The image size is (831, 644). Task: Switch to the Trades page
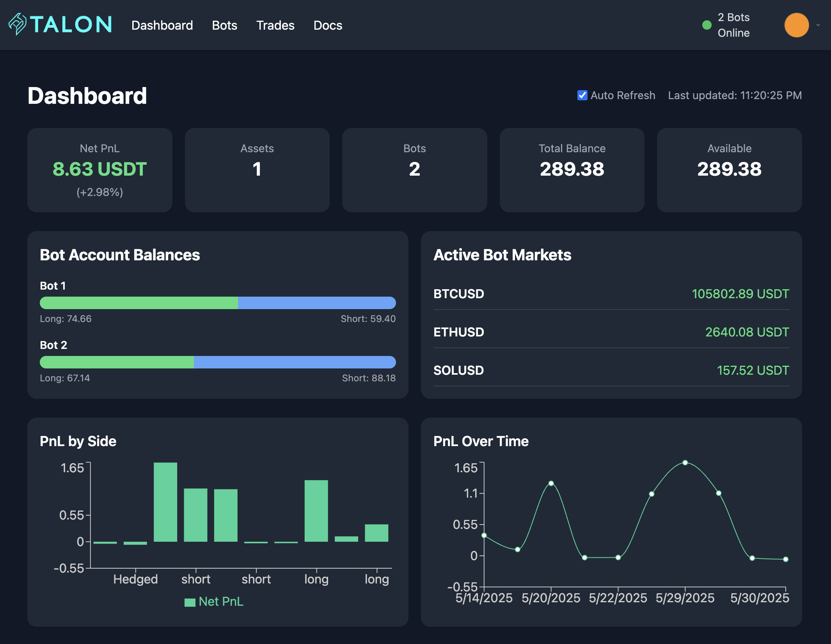[275, 25]
